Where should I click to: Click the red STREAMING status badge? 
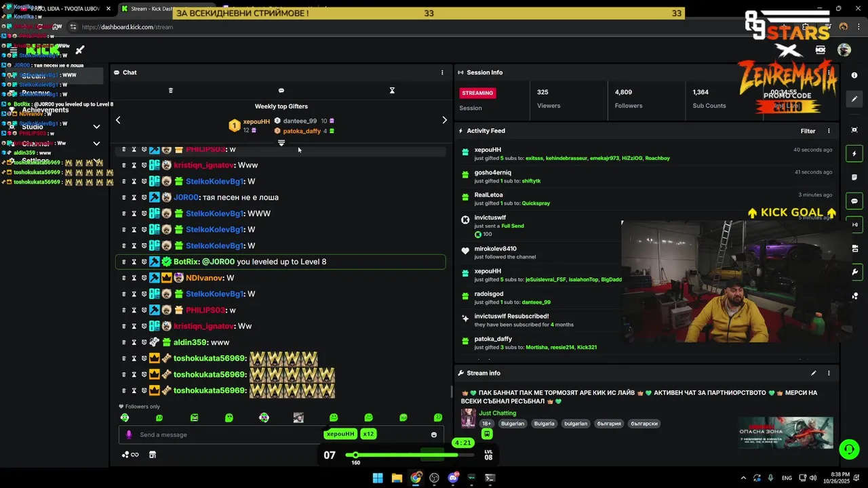(477, 93)
